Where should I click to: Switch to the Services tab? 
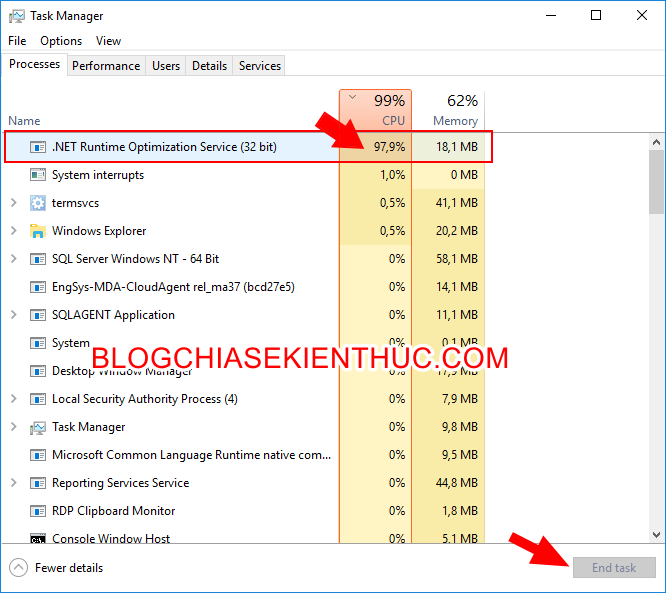click(x=260, y=66)
